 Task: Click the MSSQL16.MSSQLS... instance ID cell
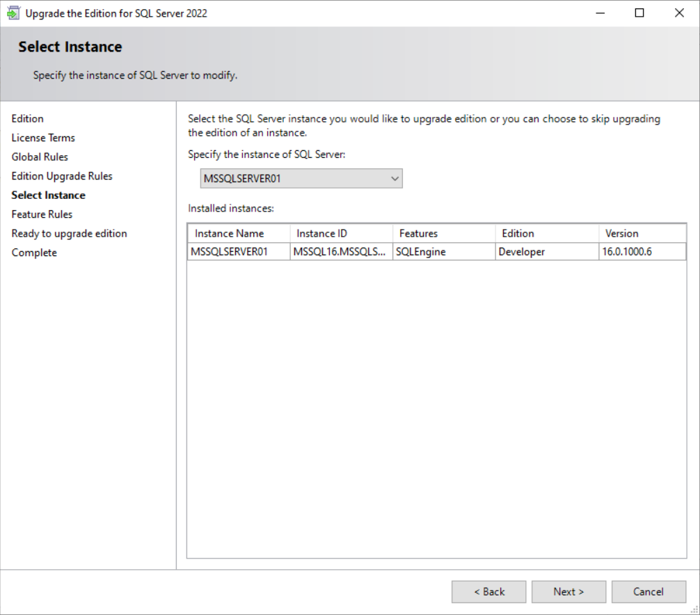pyautogui.click(x=342, y=252)
